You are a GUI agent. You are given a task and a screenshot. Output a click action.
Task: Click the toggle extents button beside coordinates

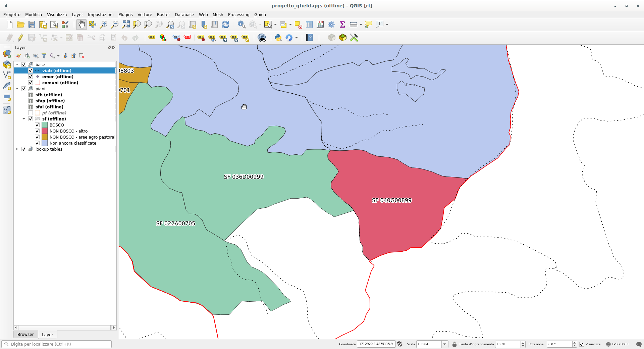[399, 344]
